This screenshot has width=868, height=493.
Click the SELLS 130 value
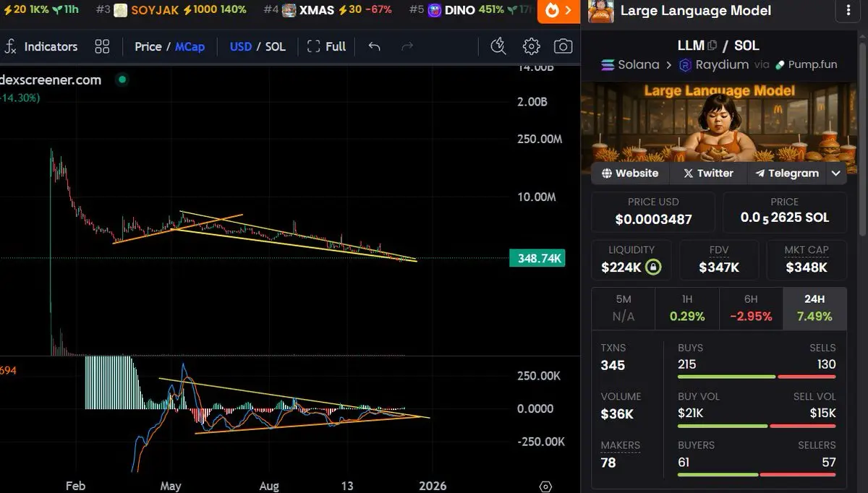point(826,364)
